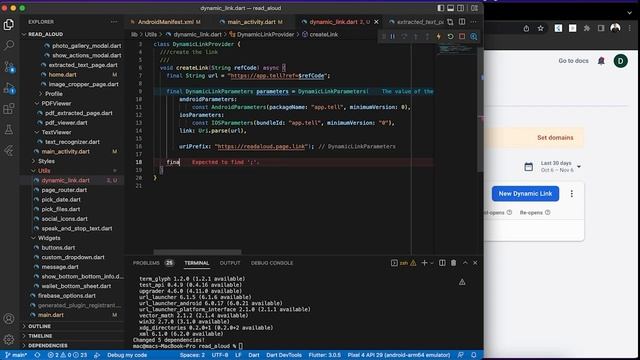
Task: Toggle the secondary sidebar layout icon
Action: [461, 8]
